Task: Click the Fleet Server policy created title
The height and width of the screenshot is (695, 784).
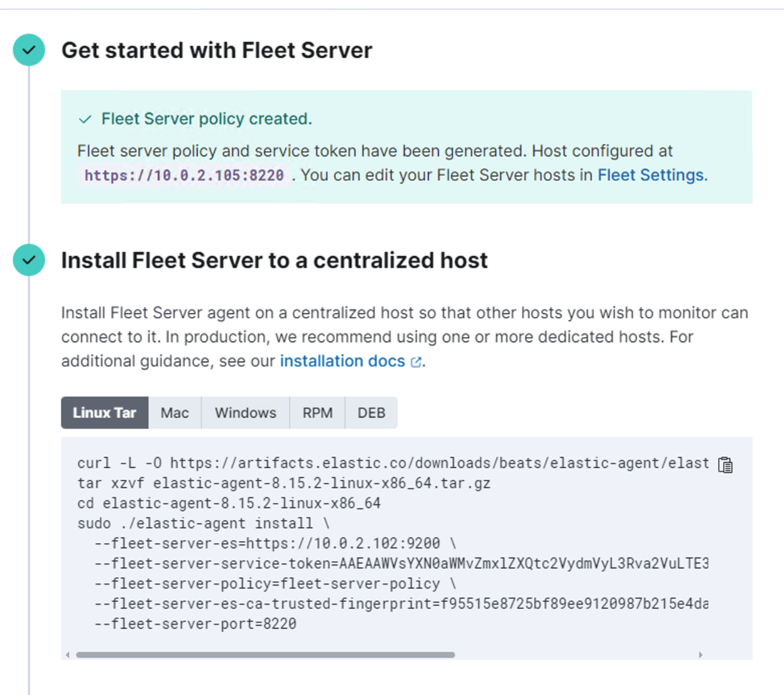Action: pos(207,119)
